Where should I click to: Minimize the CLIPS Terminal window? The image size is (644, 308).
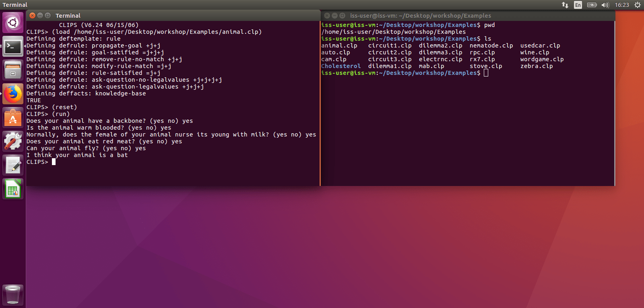pos(40,15)
